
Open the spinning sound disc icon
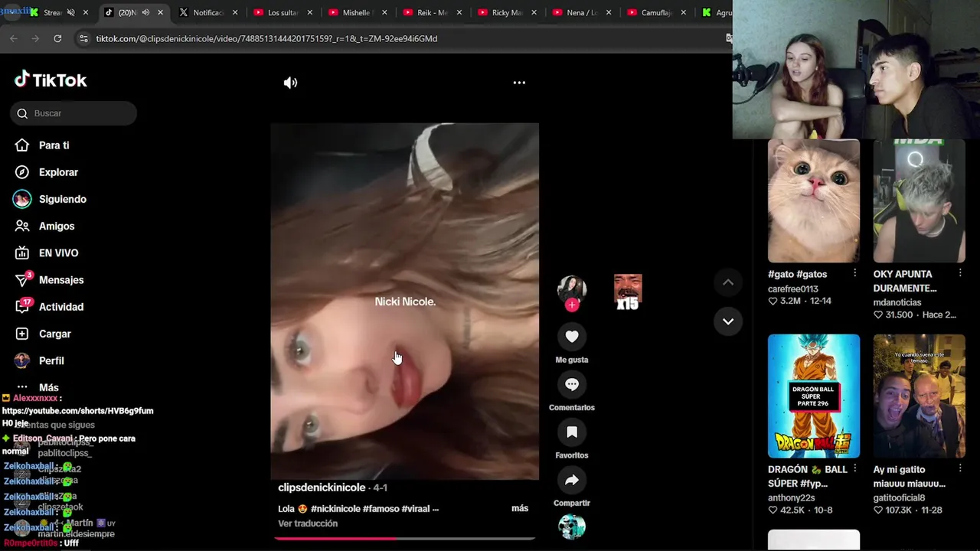(x=572, y=527)
